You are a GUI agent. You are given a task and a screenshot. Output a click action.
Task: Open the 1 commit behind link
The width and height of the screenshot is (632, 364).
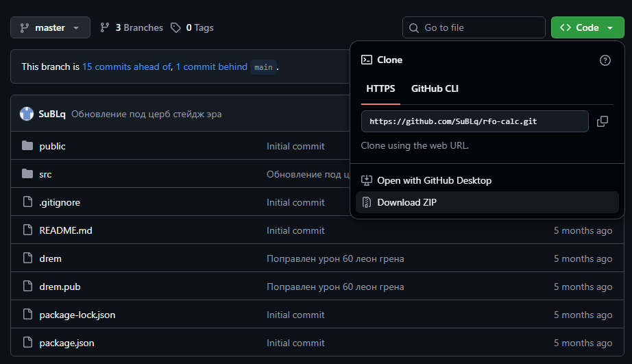pyautogui.click(x=212, y=67)
